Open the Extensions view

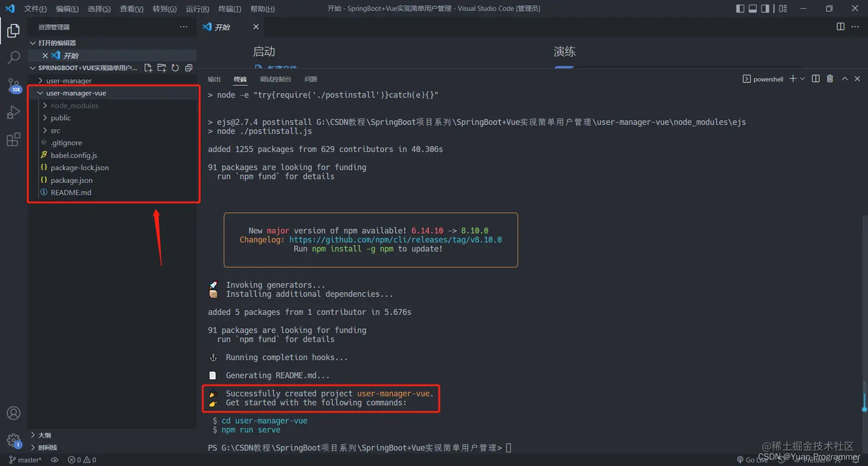click(13, 140)
